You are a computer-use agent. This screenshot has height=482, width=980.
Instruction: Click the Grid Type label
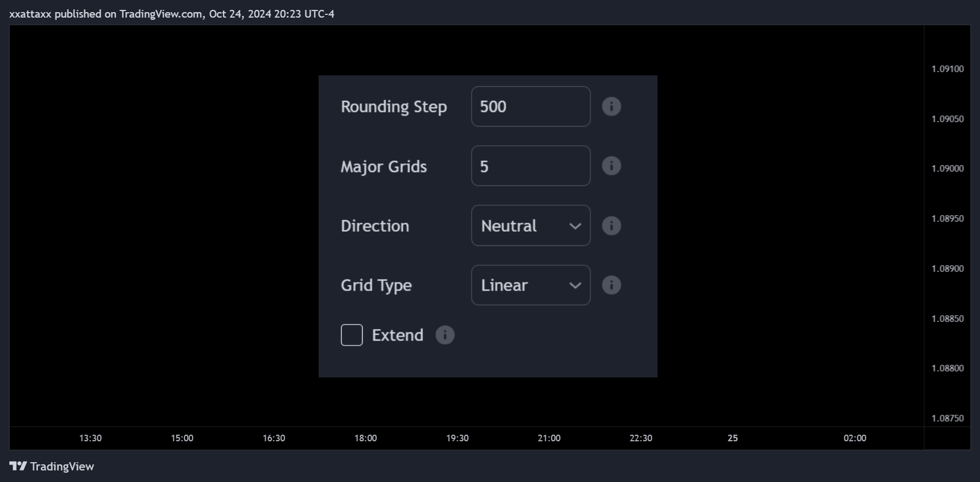376,286
